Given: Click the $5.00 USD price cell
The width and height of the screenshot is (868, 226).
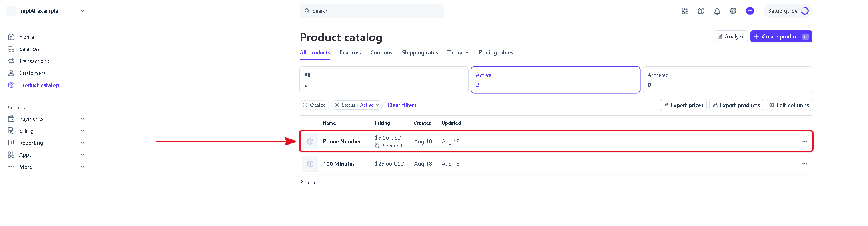Looking at the screenshot, I should (x=388, y=138).
